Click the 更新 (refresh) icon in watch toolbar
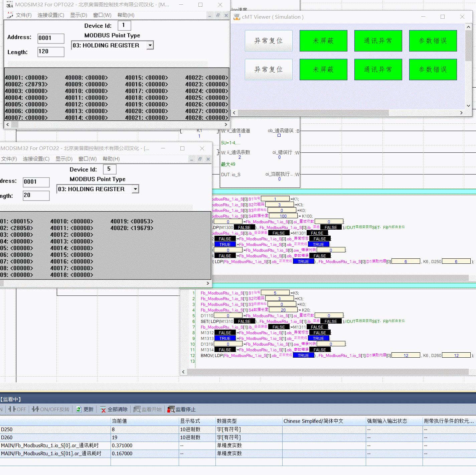 (79, 409)
